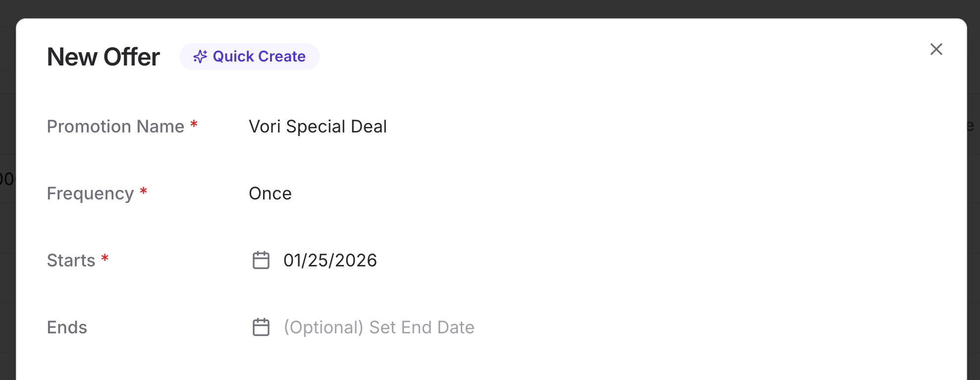Click the Quick Create pill button
The width and height of the screenshot is (980, 380).
[x=249, y=56]
